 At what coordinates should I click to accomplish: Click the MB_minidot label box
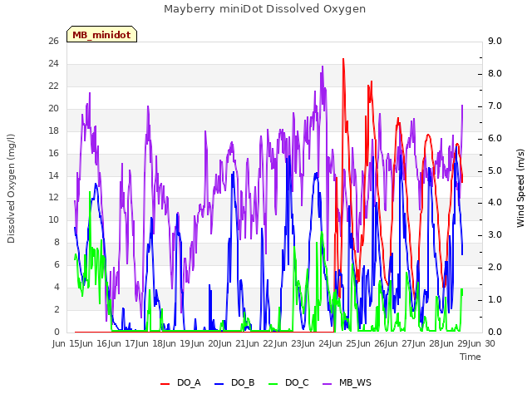pyautogui.click(x=101, y=35)
